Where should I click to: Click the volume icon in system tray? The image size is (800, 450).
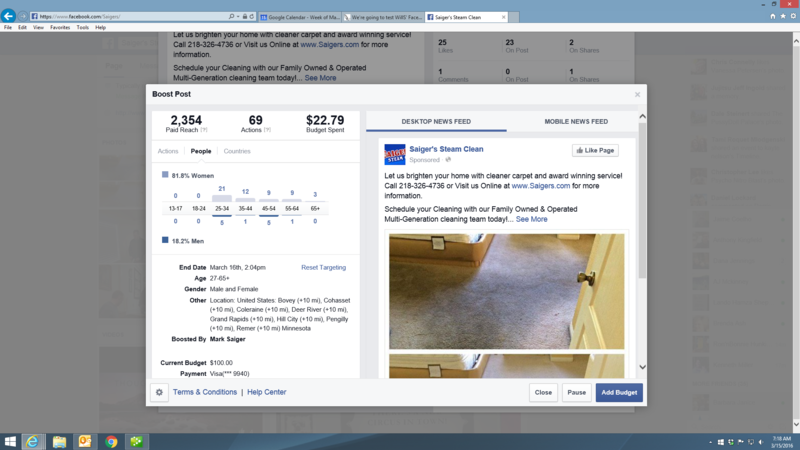(761, 442)
